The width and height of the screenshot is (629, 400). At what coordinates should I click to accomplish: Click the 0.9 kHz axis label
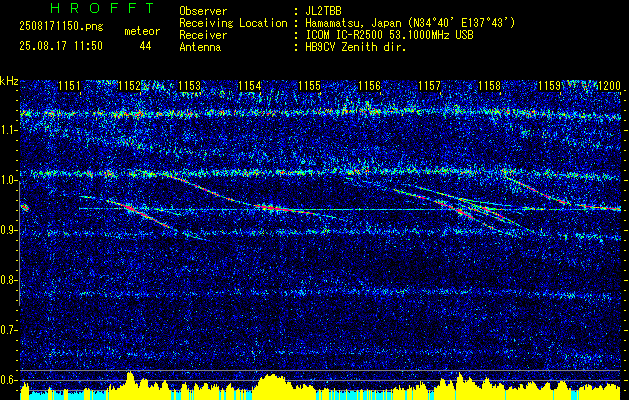tap(8, 230)
